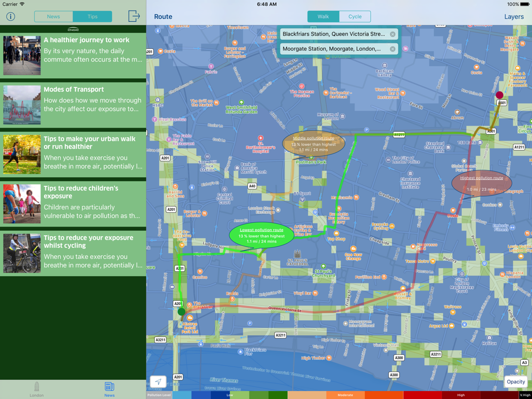Tap the green start point marker
The image size is (532, 399).
tap(181, 311)
